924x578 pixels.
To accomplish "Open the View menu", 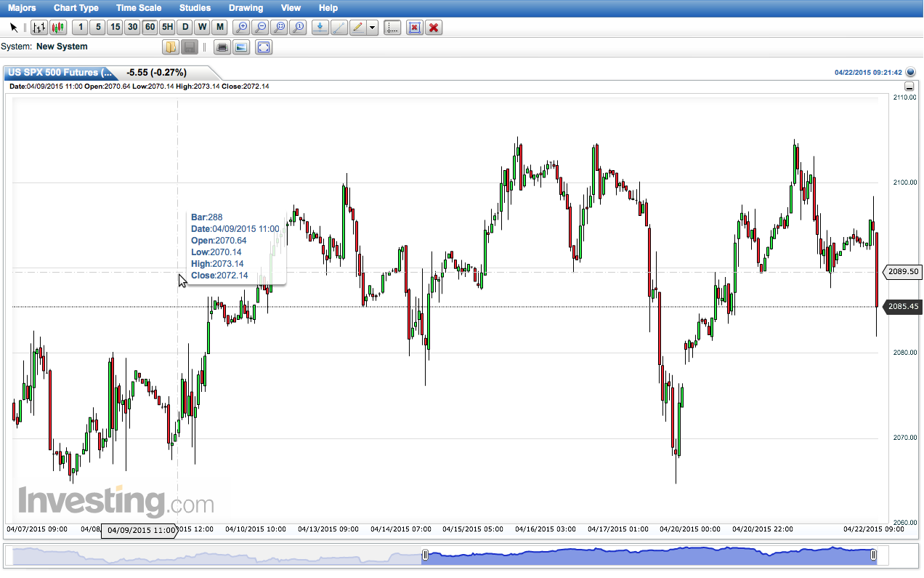I will 291,8.
